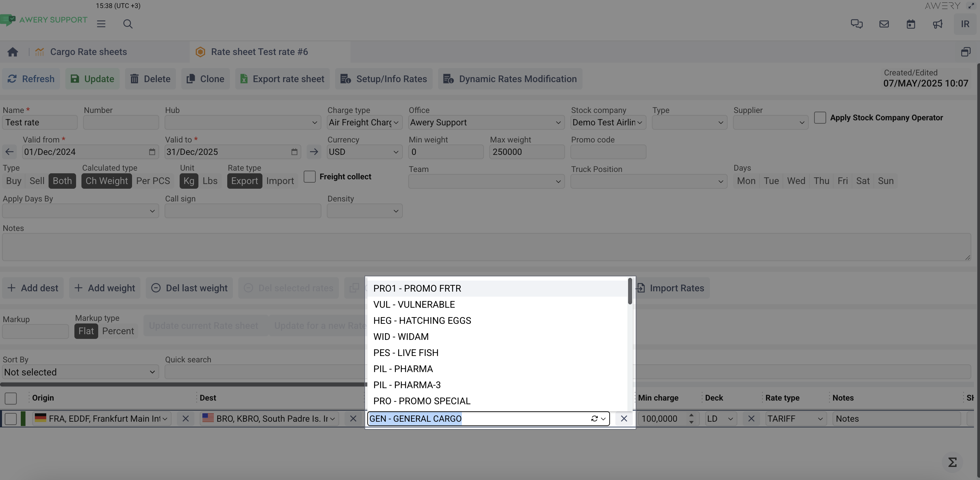Select HEG - HATCHING EGGS option
The width and height of the screenshot is (980, 480).
click(422, 321)
